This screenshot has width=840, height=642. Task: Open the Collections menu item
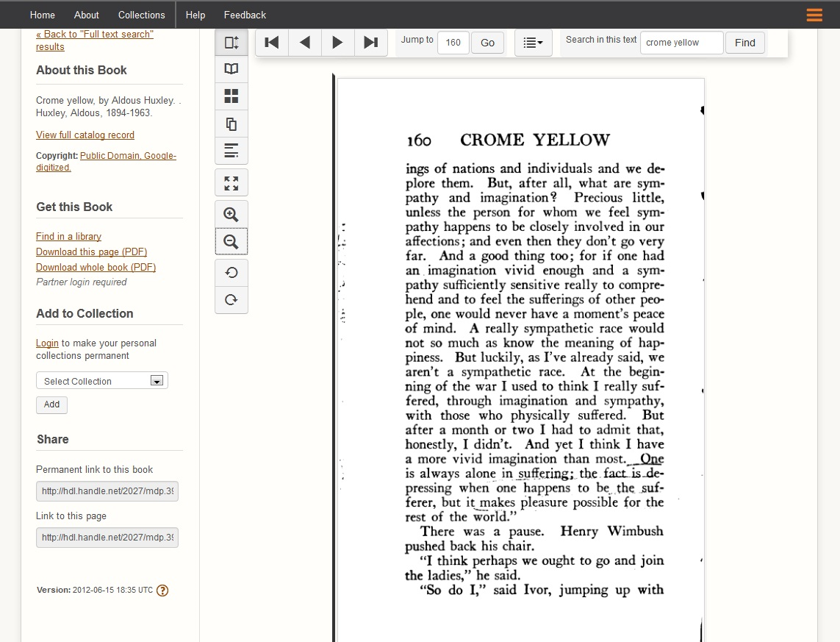(141, 15)
